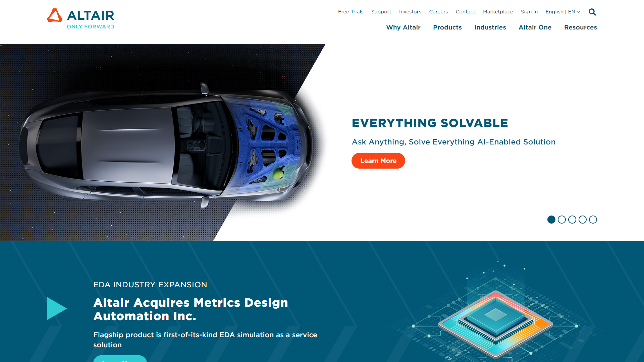Select the Products menu item
Screen dimensions: 644x362
point(447,27)
